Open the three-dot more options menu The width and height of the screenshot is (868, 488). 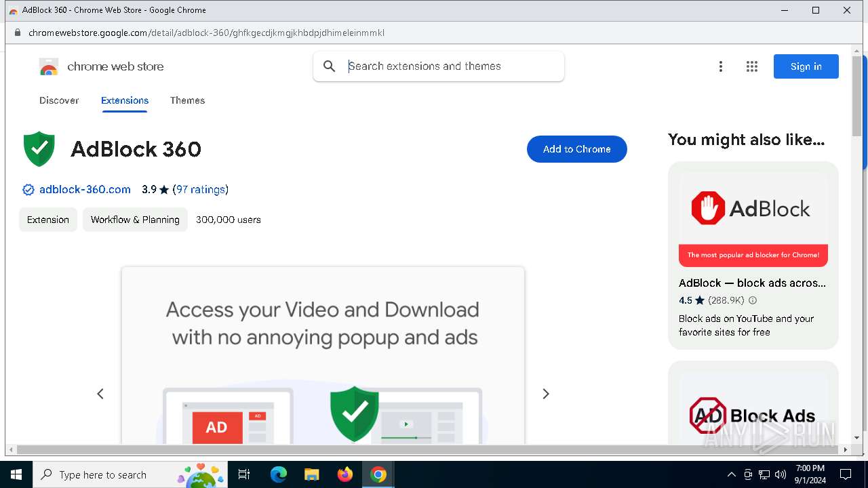tap(721, 66)
